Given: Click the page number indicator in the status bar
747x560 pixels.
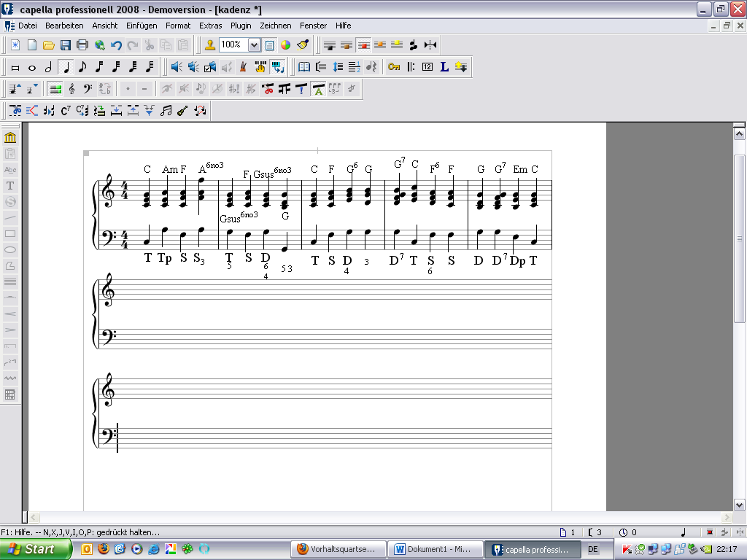Looking at the screenshot, I should point(568,532).
